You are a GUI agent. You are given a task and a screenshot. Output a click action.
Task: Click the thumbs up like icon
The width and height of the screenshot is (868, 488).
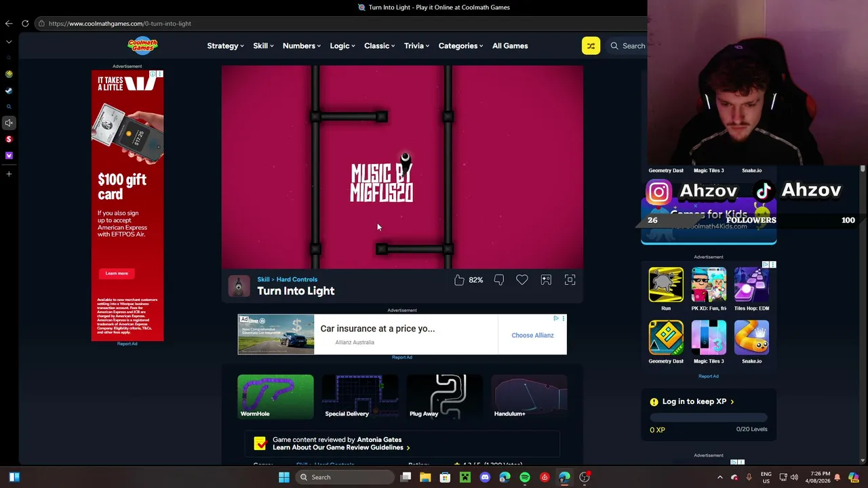[x=459, y=280]
